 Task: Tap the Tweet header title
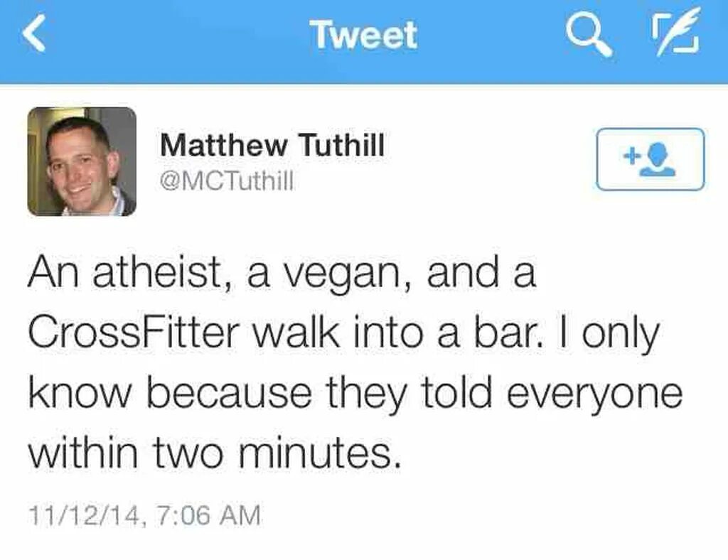(363, 35)
